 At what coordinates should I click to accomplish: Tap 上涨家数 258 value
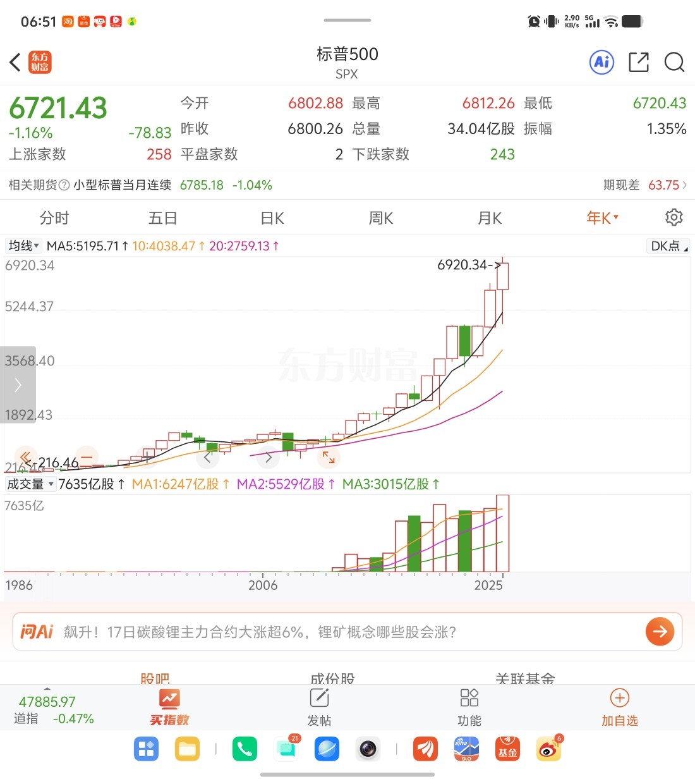[x=159, y=154]
